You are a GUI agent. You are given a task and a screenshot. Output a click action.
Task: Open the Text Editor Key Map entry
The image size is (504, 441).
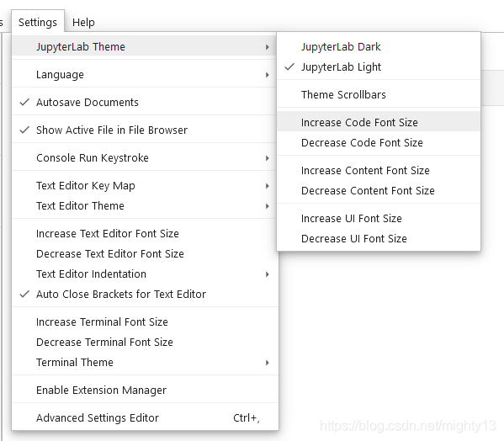click(x=145, y=186)
